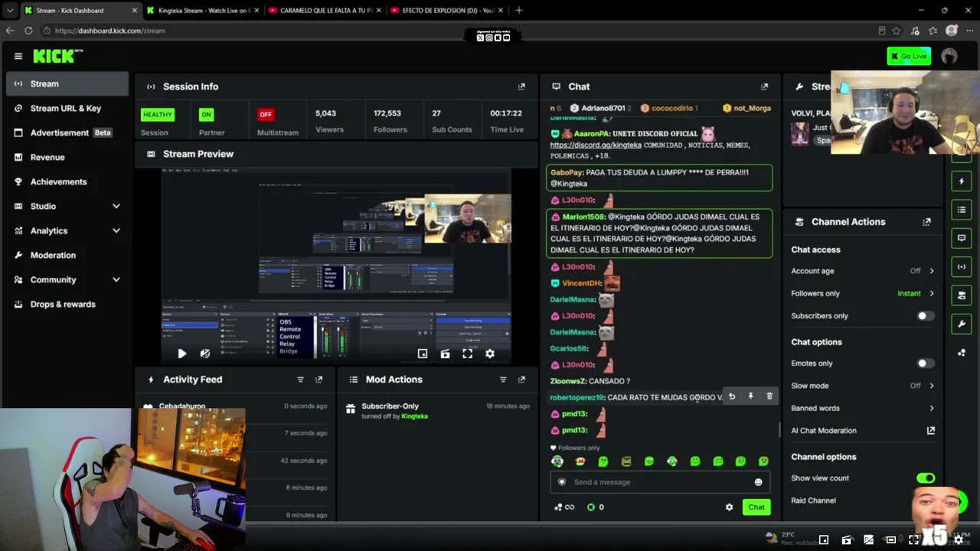Open the Moderation page
This screenshot has width=980, height=551.
[x=67, y=255]
